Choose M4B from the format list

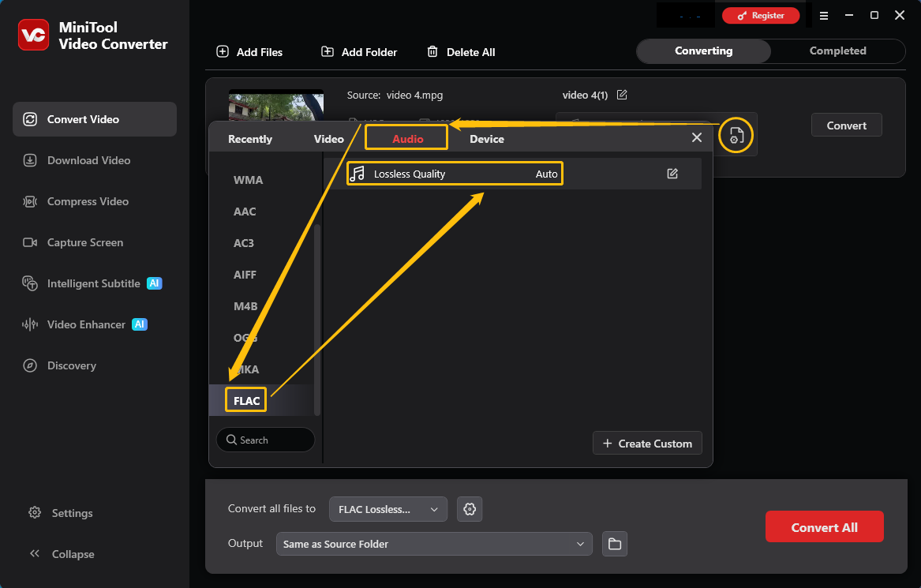point(245,306)
